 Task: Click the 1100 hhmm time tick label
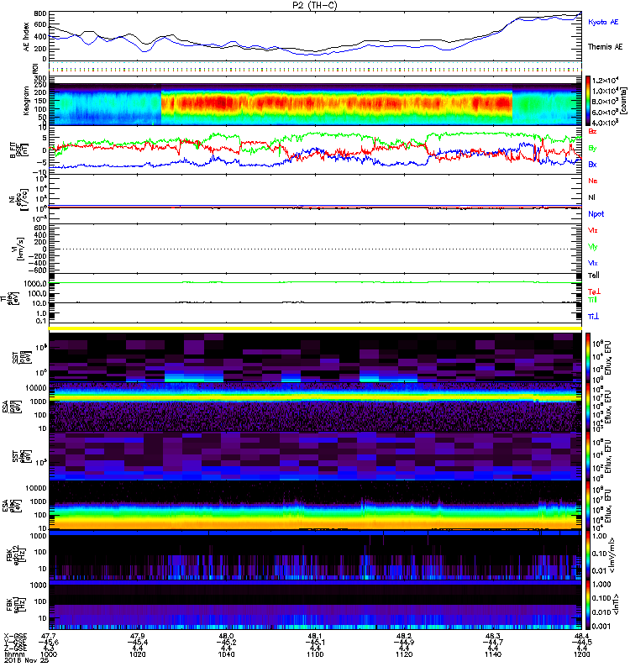pos(315,654)
